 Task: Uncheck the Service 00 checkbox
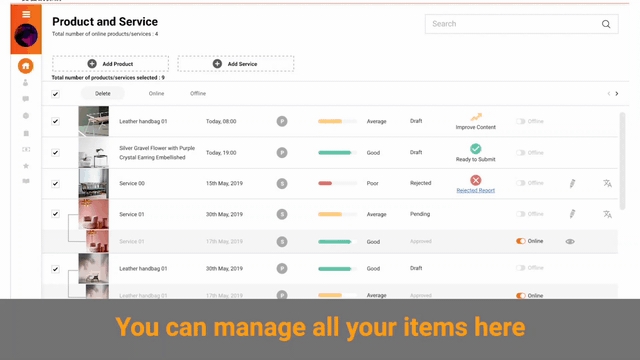pyautogui.click(x=56, y=184)
